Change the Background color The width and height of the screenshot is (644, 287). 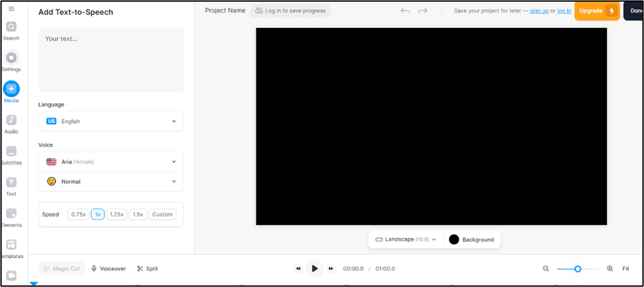click(x=472, y=239)
